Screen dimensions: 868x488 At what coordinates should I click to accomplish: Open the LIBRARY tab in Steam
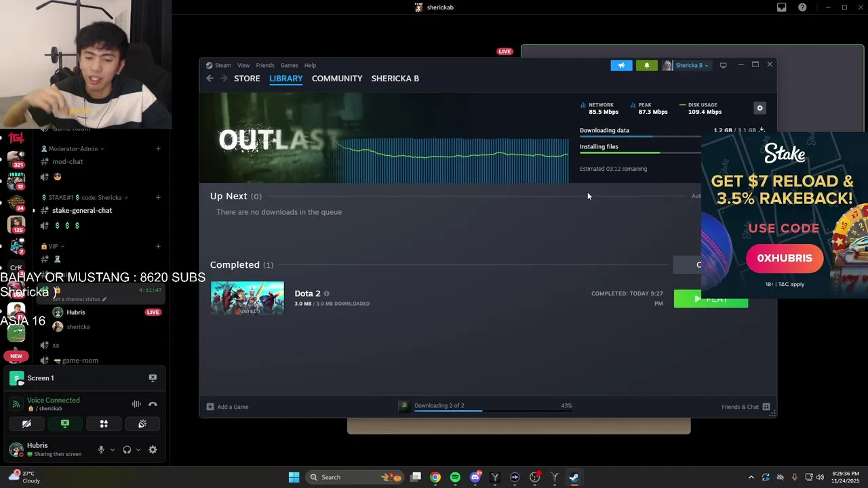[286, 79]
